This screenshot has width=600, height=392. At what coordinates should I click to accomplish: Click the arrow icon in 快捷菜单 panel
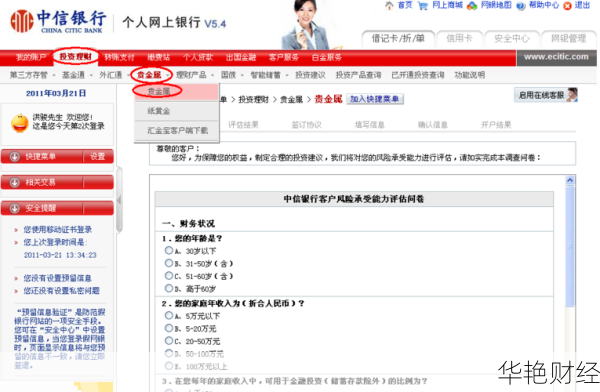point(15,157)
